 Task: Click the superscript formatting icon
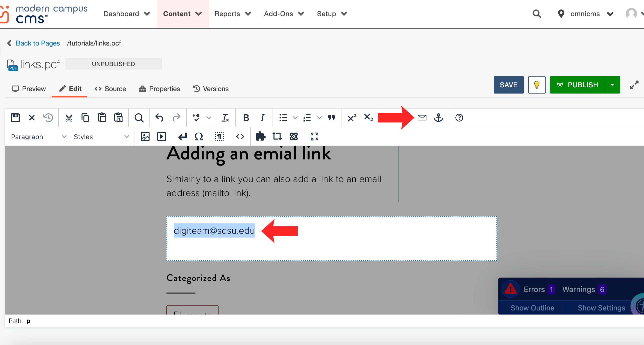351,118
